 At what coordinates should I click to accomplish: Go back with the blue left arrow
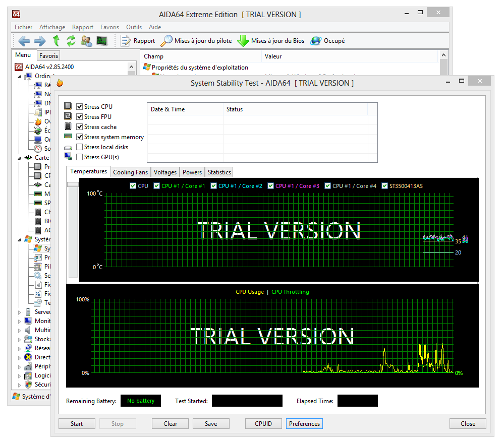[x=24, y=41]
